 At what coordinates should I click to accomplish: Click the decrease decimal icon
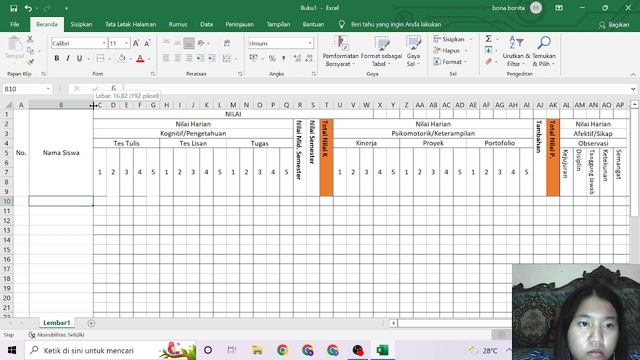click(x=309, y=58)
